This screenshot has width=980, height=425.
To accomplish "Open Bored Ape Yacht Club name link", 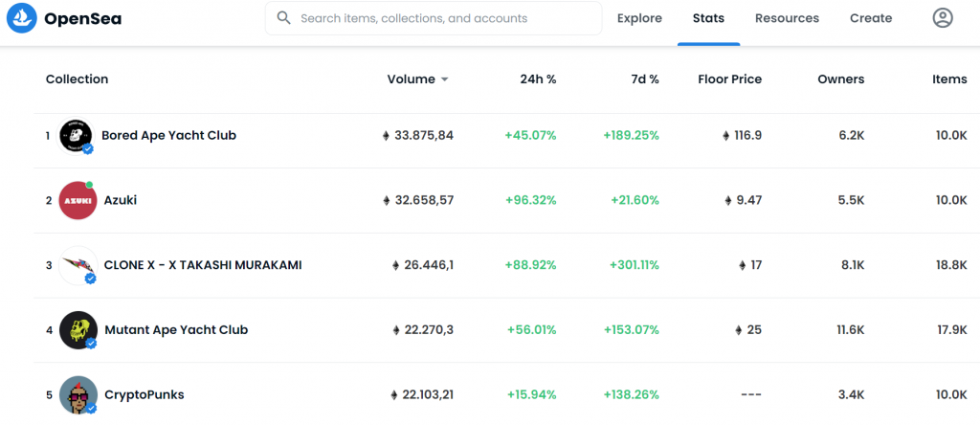I will [x=168, y=135].
